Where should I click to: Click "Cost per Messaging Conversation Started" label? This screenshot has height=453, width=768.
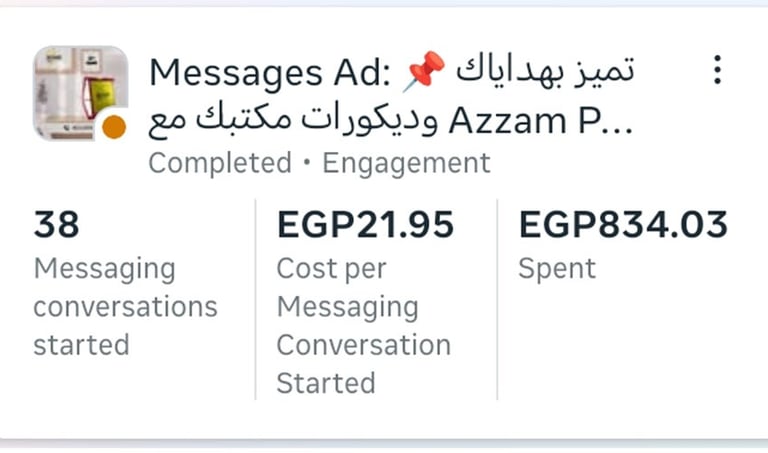363,326
